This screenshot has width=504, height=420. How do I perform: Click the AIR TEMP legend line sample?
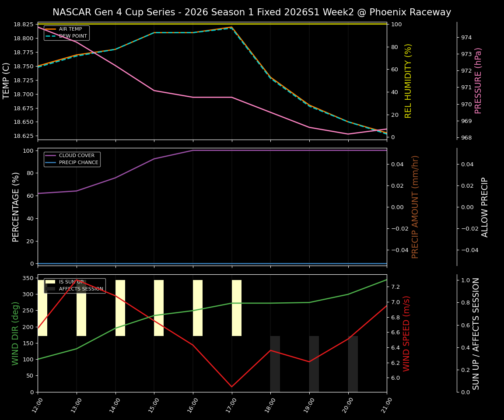click(x=52, y=29)
